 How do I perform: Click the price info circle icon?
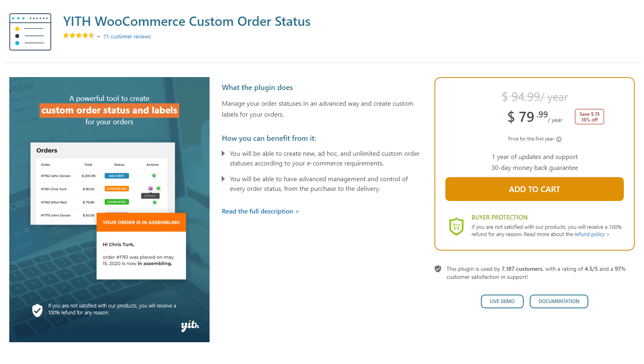pos(559,139)
